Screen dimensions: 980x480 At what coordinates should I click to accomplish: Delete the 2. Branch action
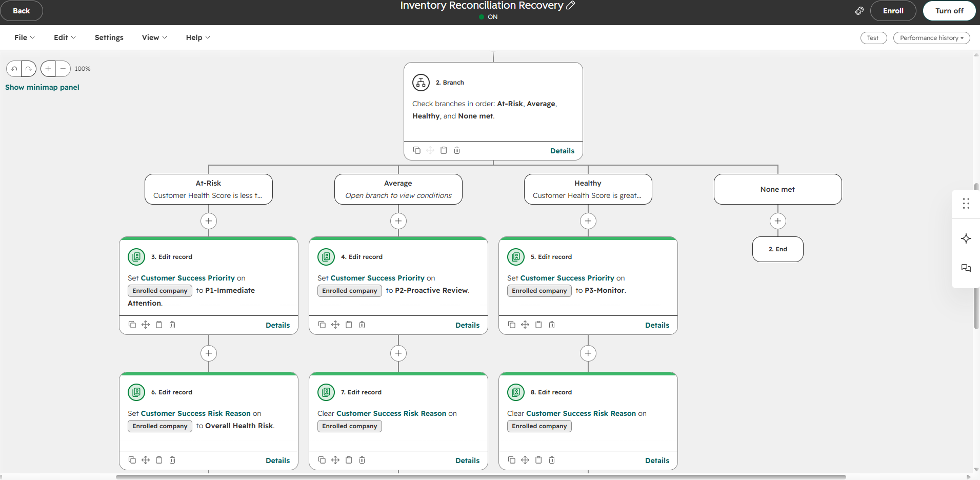[457, 150]
